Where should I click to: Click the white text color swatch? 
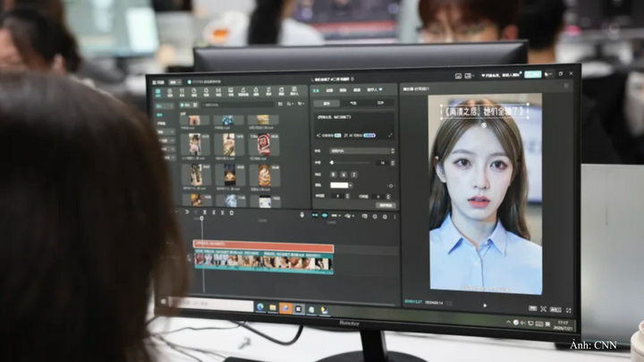(x=339, y=186)
